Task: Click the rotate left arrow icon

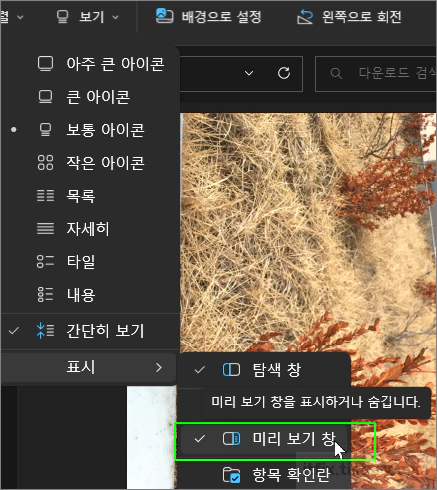Action: point(305,17)
